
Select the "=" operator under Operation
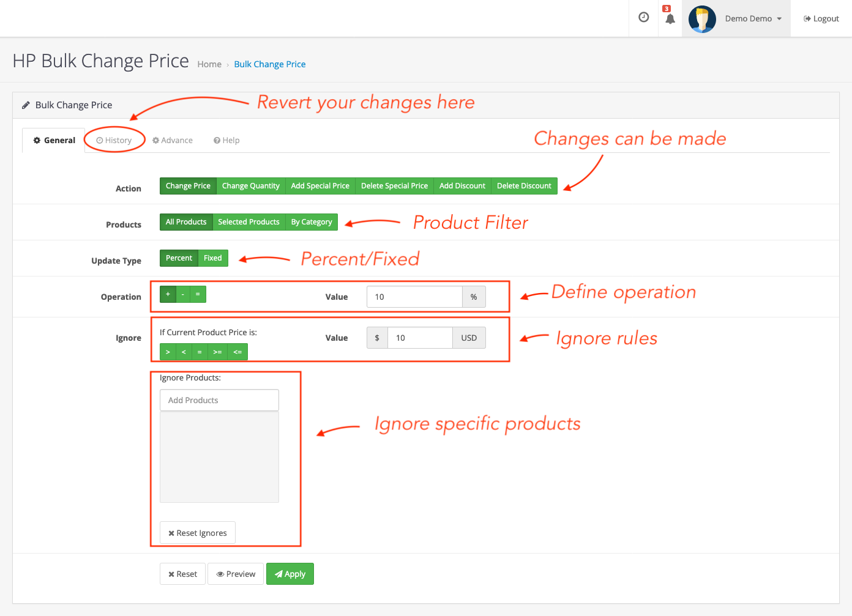[x=197, y=294]
